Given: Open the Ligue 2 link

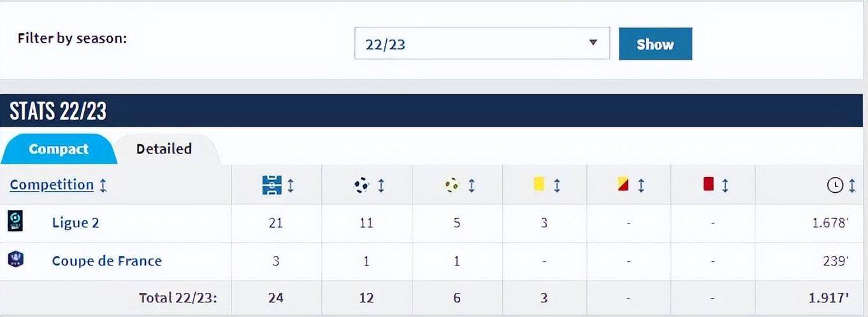Looking at the screenshot, I should click(75, 222).
